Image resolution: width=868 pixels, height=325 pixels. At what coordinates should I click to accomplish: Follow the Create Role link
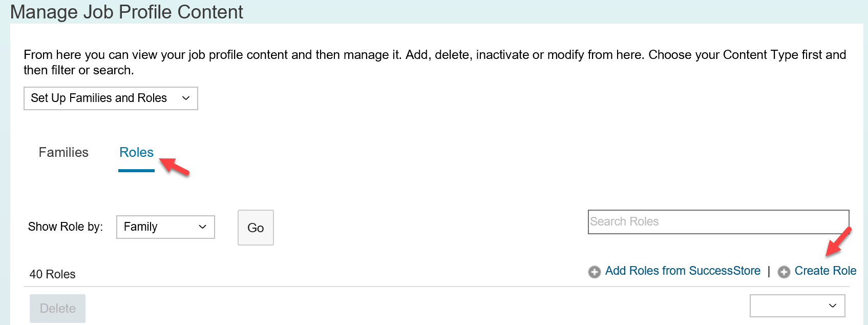[x=825, y=271]
